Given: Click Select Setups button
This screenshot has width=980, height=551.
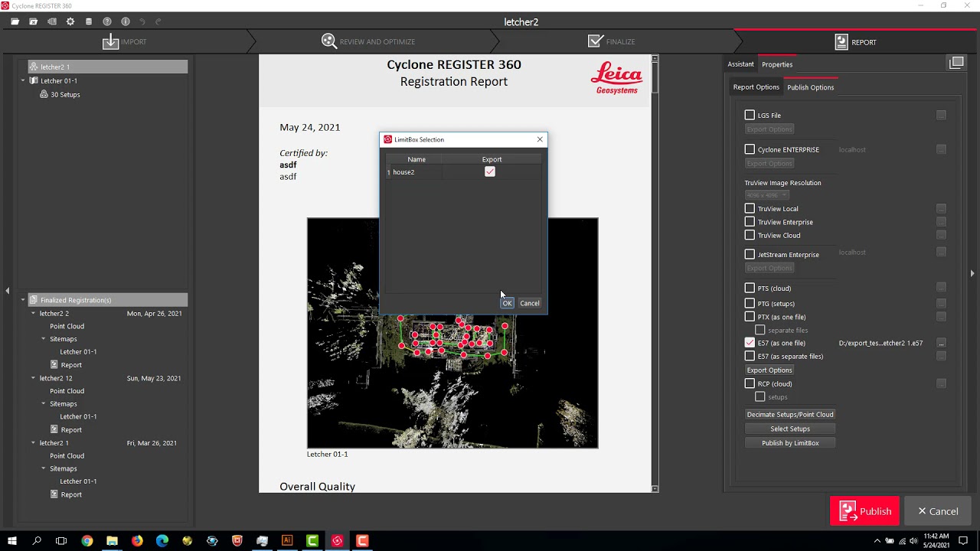Looking at the screenshot, I should (790, 429).
